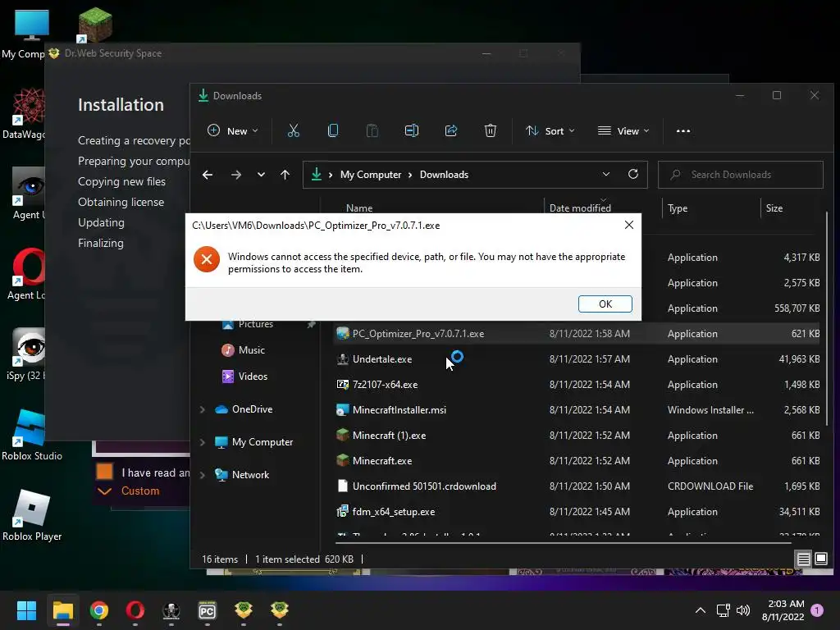The height and width of the screenshot is (630, 840).
Task: Open the Sort dropdown menu
Action: pos(550,130)
